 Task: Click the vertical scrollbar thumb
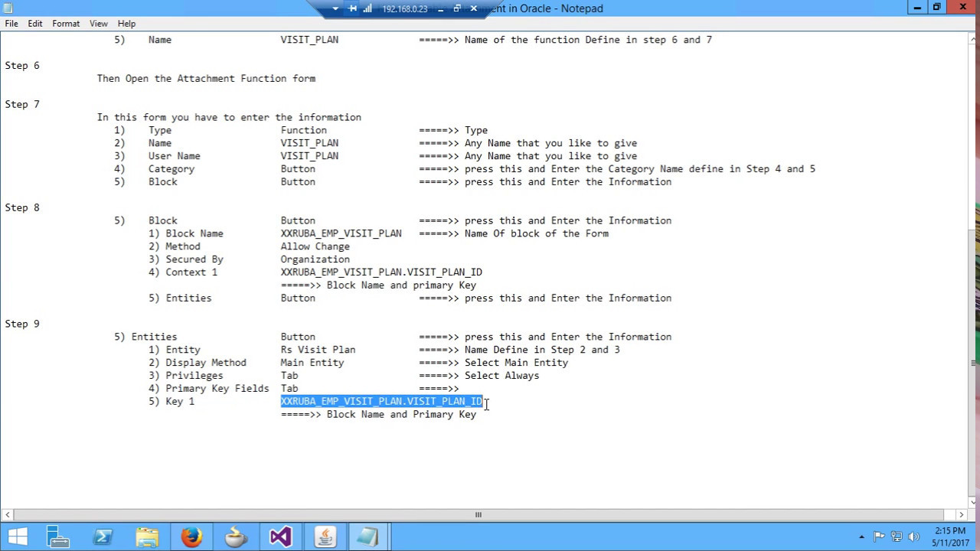click(x=973, y=364)
